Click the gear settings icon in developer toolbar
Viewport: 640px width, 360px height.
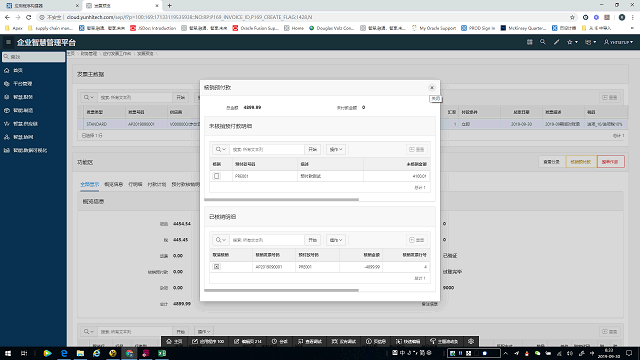pos(471,341)
